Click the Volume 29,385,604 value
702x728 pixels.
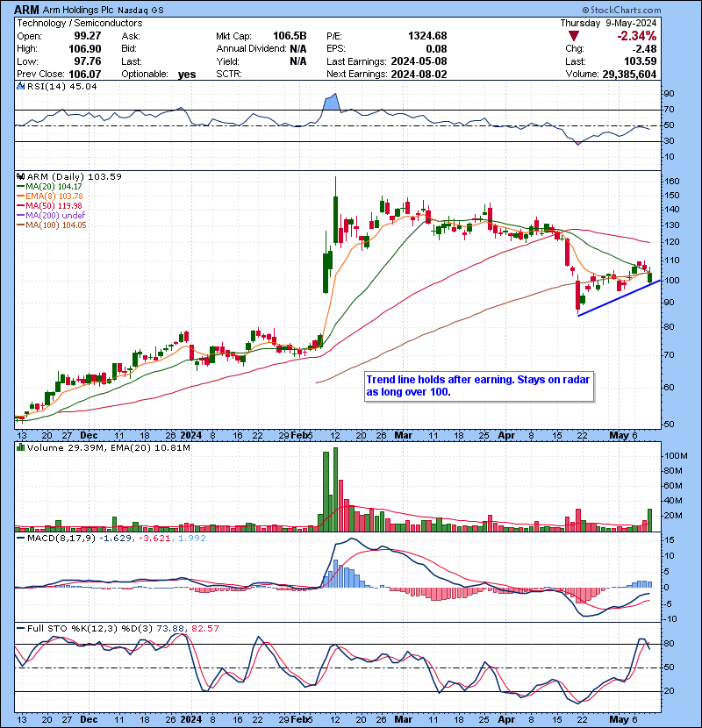(x=629, y=74)
